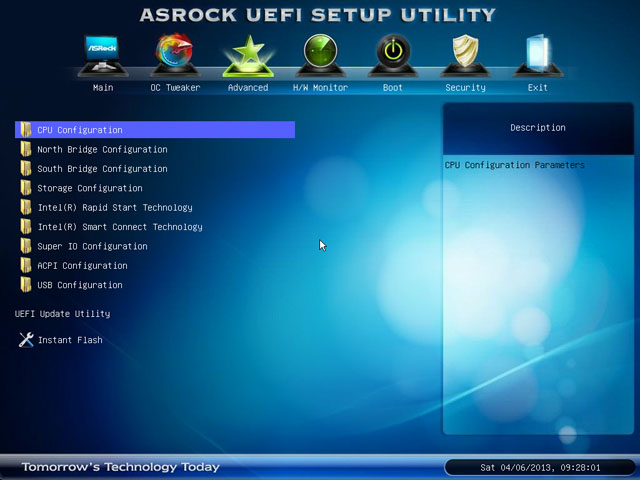
Task: Click the Storage Configuration folder icon
Action: 26,188
